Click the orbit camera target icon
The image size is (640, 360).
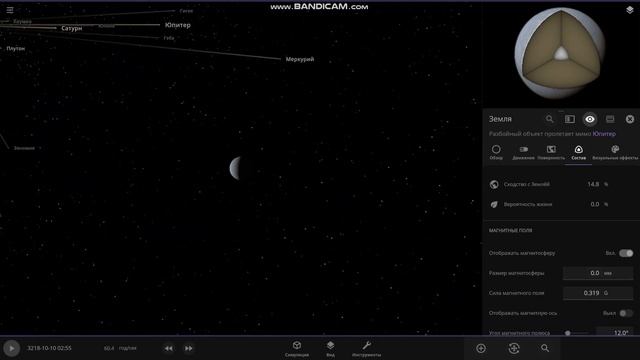pyautogui.click(x=513, y=348)
